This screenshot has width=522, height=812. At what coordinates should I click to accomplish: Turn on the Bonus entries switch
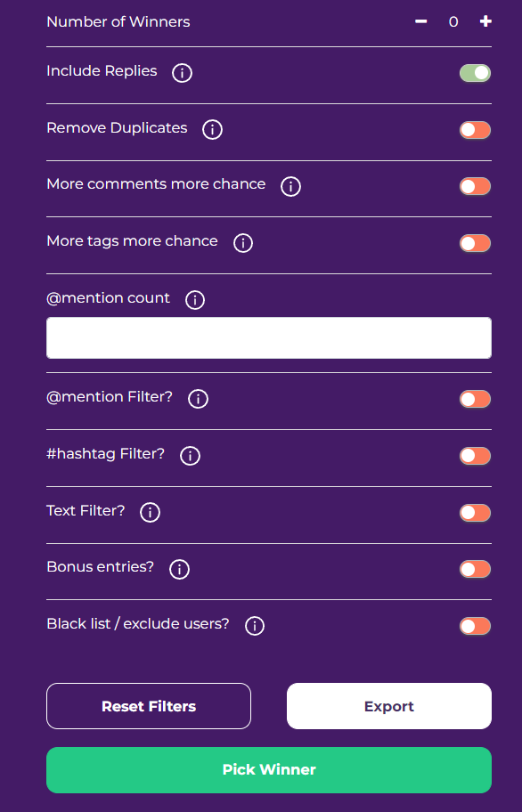click(475, 569)
